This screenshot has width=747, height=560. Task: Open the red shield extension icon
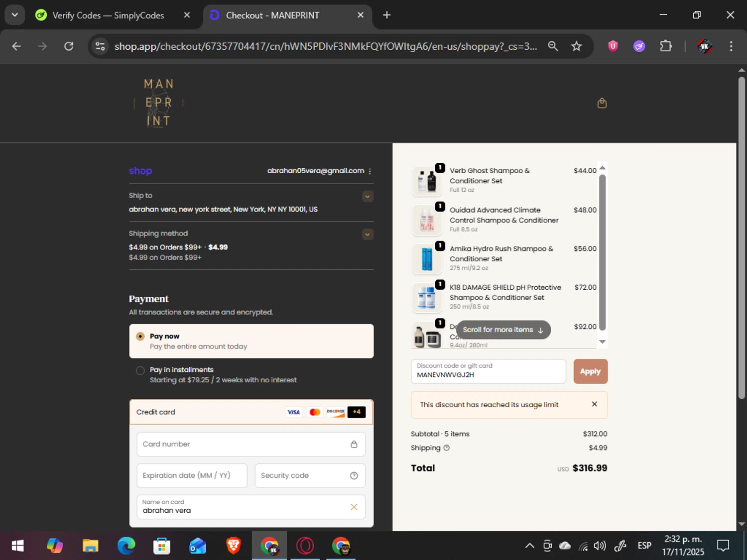pos(613,46)
